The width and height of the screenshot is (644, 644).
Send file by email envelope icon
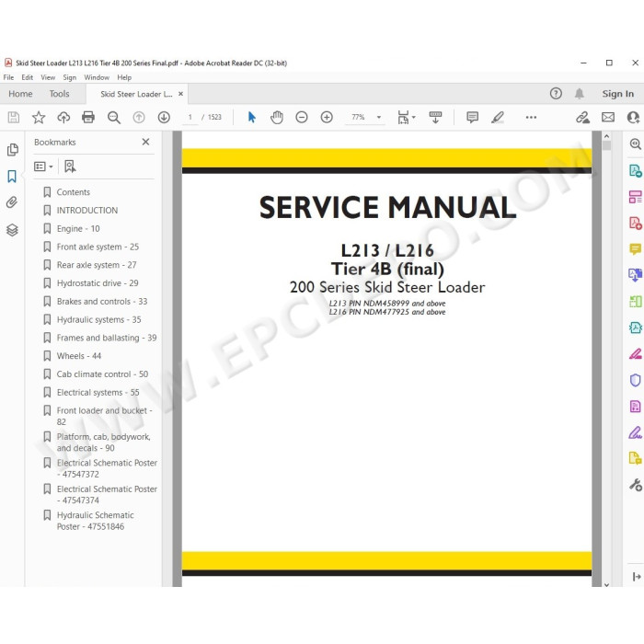pos(608,118)
